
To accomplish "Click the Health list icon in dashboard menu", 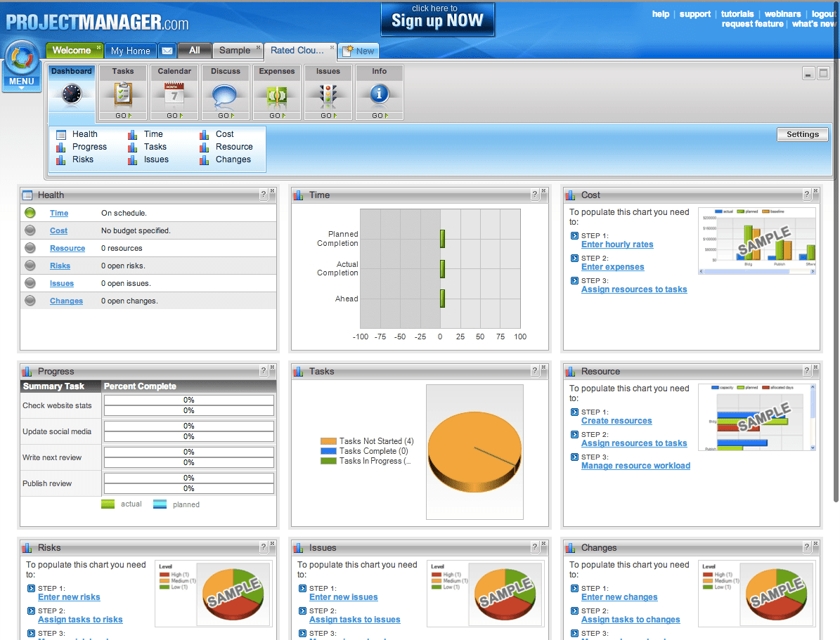I will [61, 134].
